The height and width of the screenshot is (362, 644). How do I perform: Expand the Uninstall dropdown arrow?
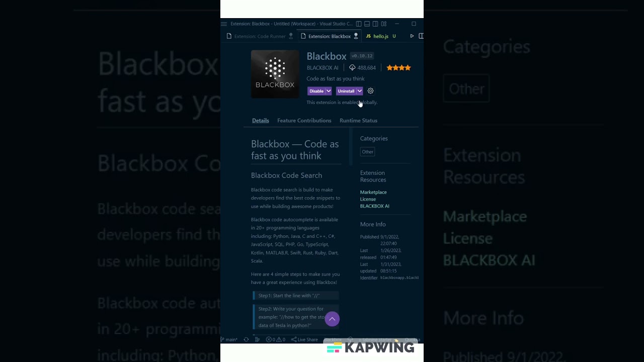(360, 91)
